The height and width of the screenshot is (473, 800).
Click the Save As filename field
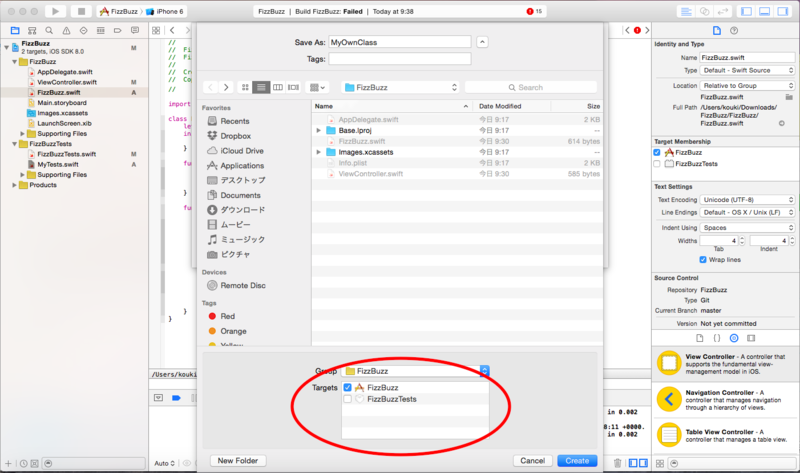[399, 42]
